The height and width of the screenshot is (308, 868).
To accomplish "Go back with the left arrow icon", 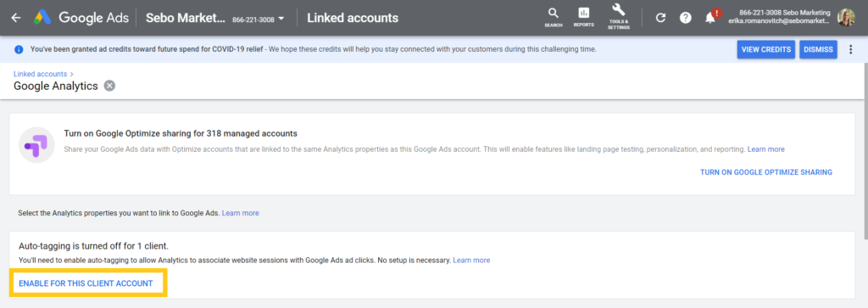I will point(16,18).
